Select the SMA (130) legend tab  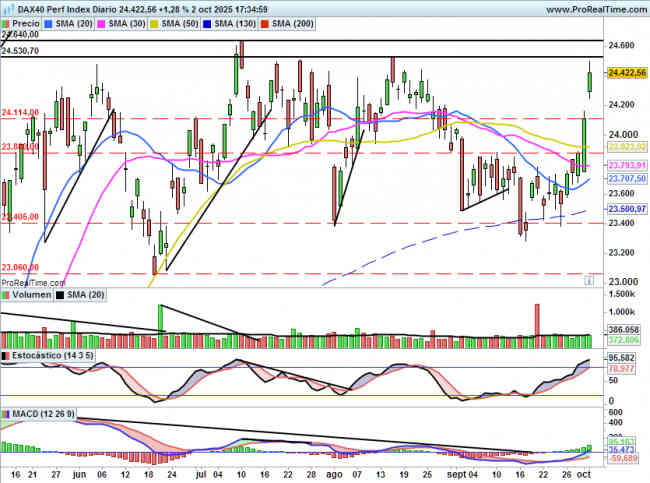(236, 22)
